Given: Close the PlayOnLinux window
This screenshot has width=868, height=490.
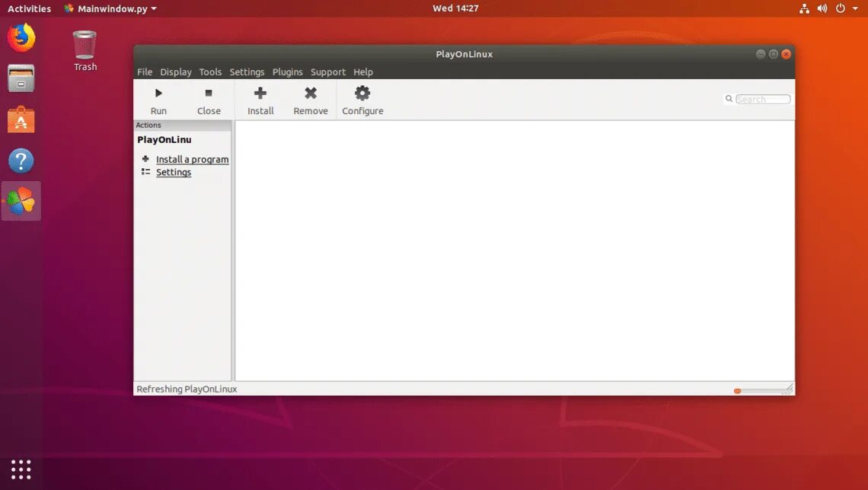Looking at the screenshot, I should tap(786, 54).
